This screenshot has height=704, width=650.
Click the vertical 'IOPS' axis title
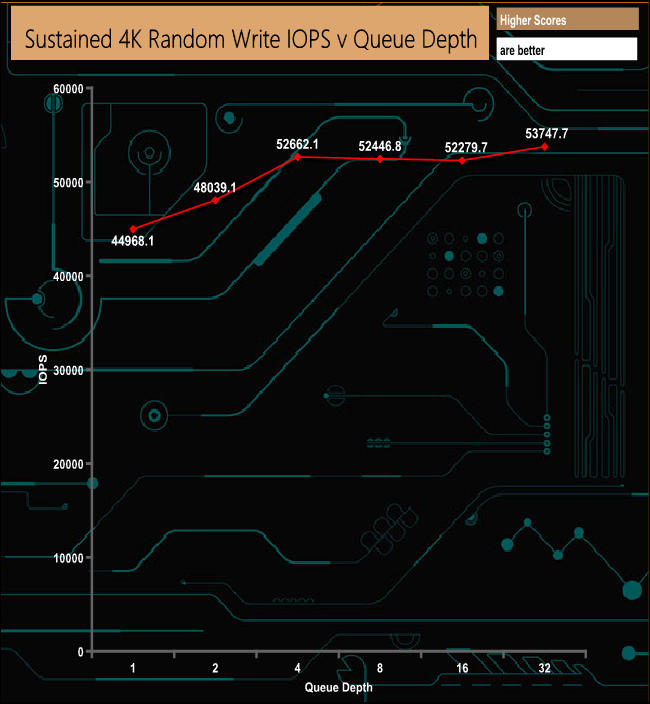43,370
